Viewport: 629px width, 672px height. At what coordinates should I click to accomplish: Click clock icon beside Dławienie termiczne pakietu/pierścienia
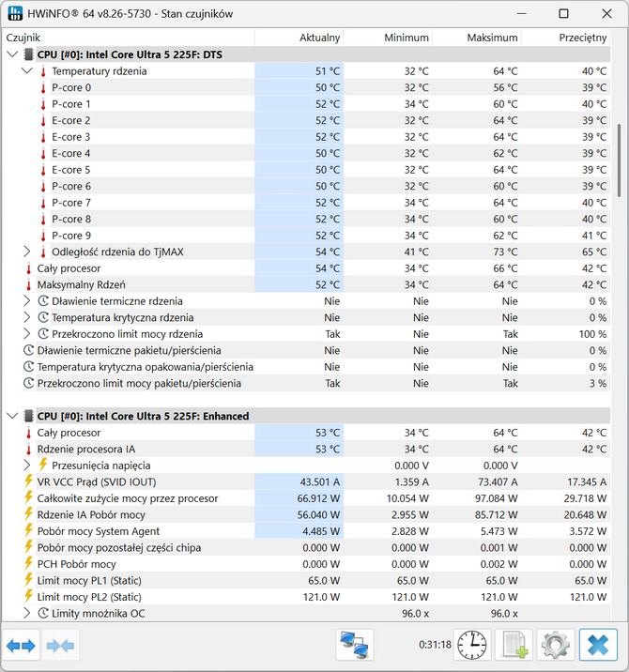(x=28, y=351)
